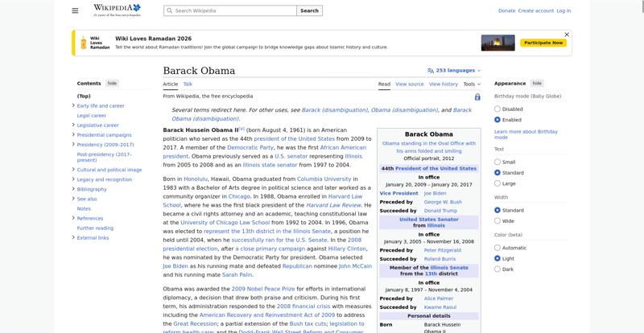This screenshot has height=333, width=644.
Task: Click the Participate Now button
Action: [542, 43]
